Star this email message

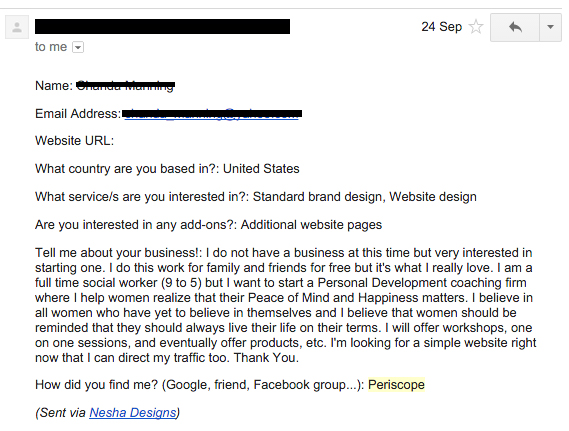tap(476, 27)
